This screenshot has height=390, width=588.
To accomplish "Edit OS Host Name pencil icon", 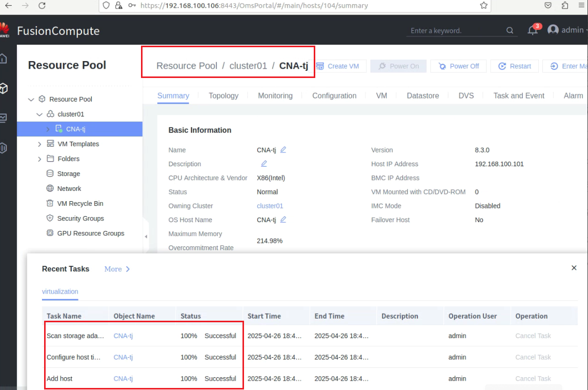I will coord(283,219).
